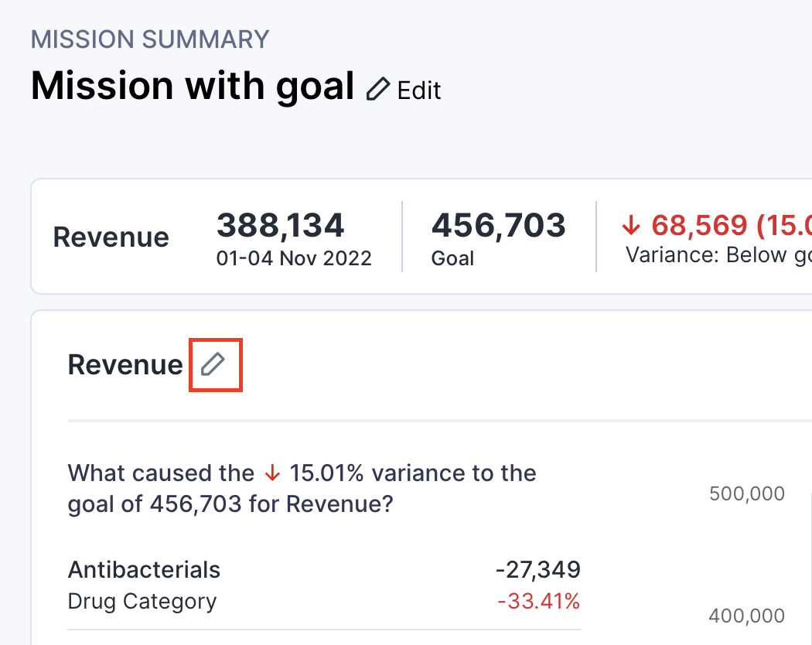Click the Edit link beside the mission title
This screenshot has height=645, width=812.
point(418,90)
